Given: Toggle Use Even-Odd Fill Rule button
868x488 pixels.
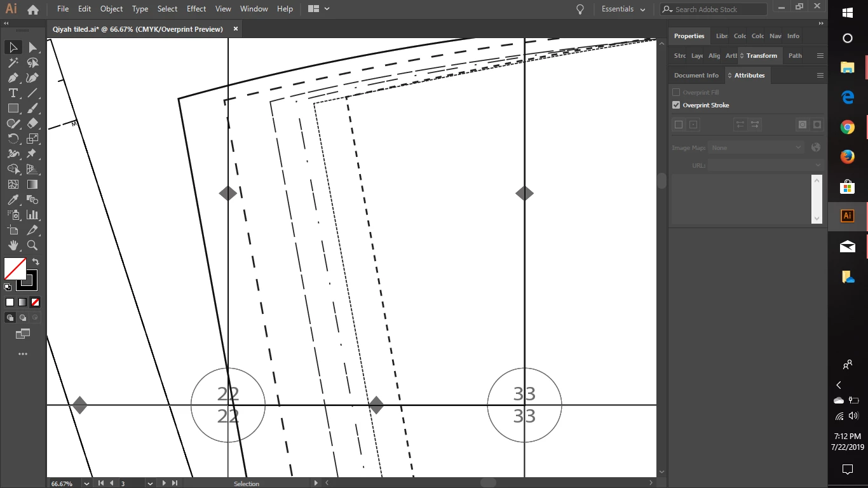Looking at the screenshot, I should tap(817, 125).
